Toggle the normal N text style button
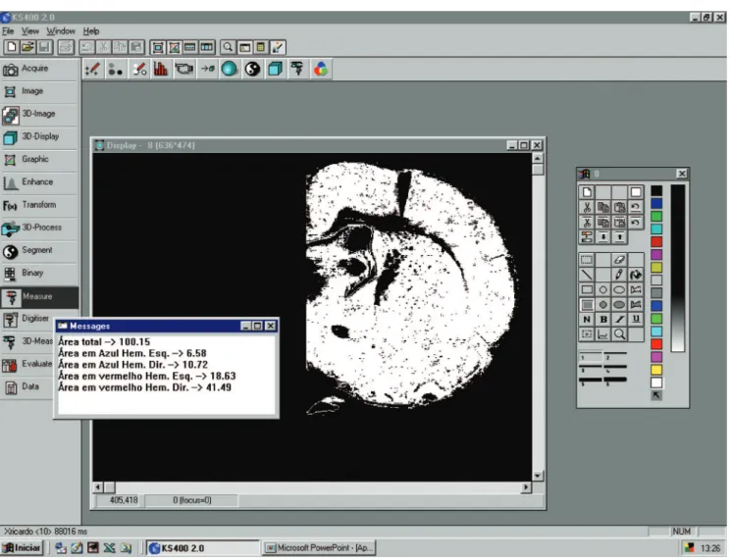 coord(587,320)
